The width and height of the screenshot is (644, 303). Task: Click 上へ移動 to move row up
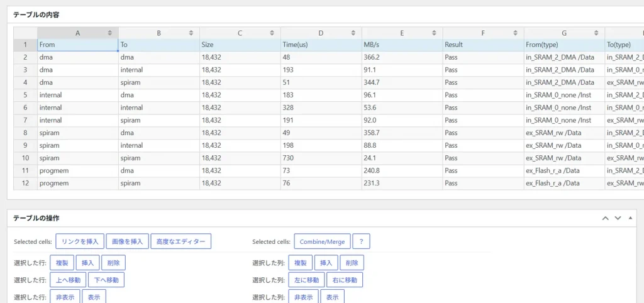68,280
